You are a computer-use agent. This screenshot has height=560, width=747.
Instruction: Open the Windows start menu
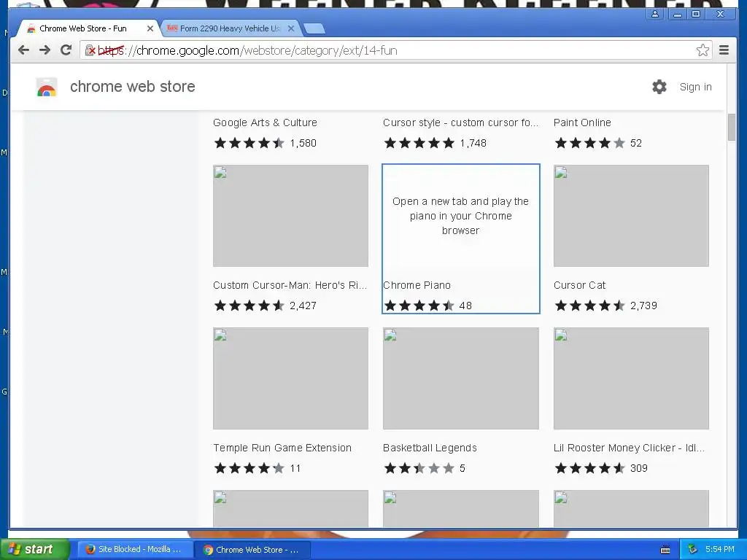[34, 549]
